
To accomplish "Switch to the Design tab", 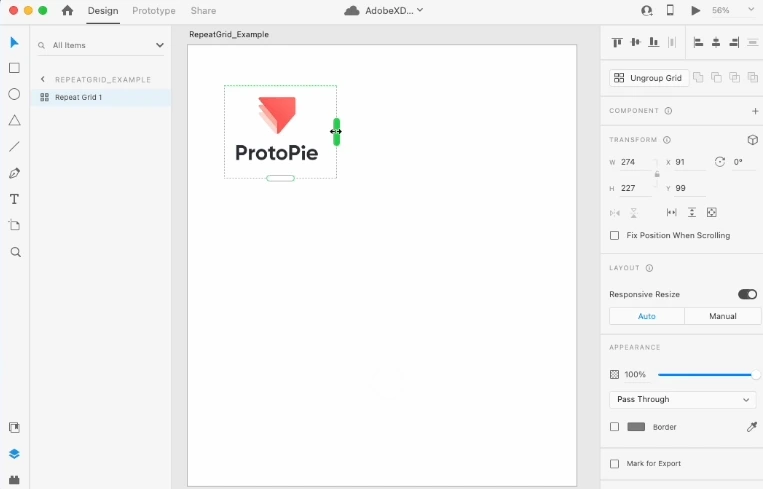I will click(103, 11).
